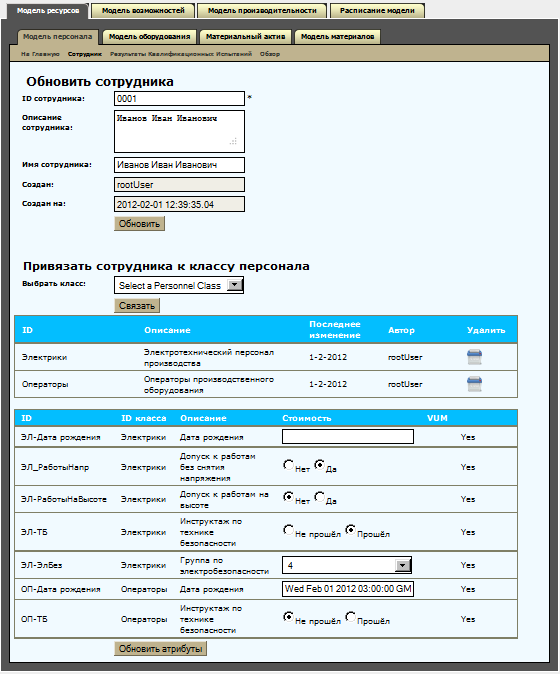Click the Обновить атрибуты button
This screenshot has height=674, width=560.
click(x=160, y=649)
